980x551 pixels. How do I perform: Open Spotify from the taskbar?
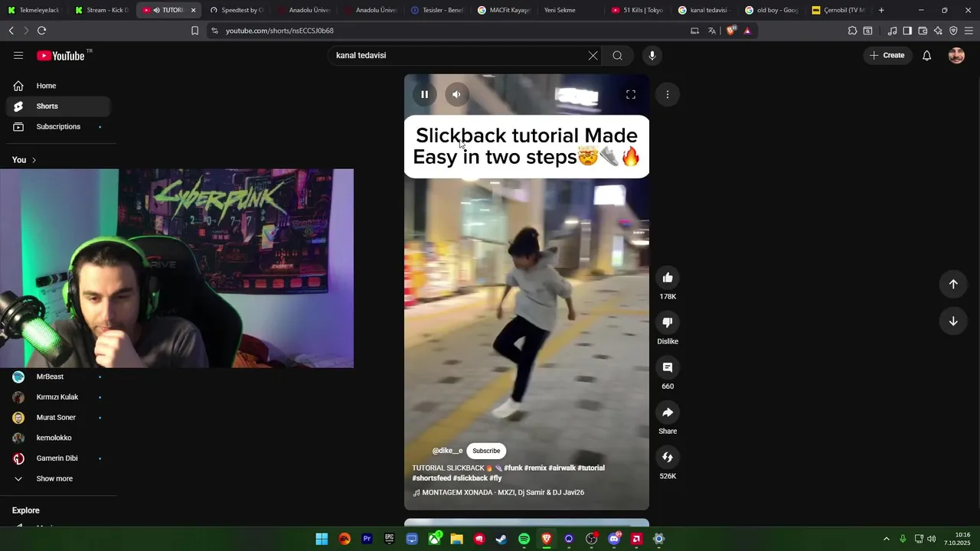coord(524,539)
